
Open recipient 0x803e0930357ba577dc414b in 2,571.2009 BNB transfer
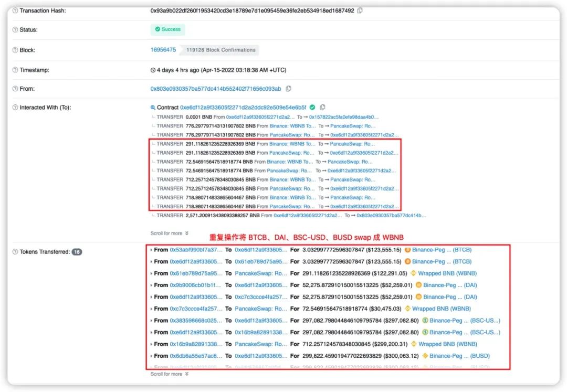391,215
